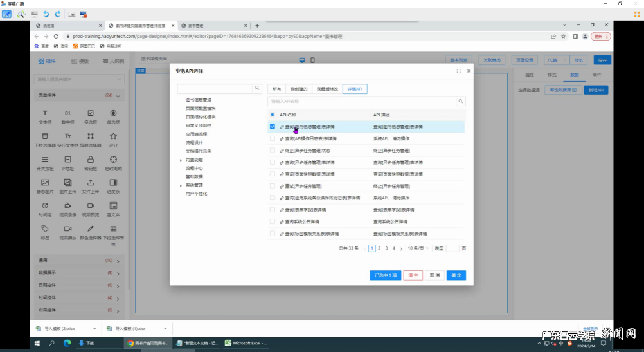Open the 事件 tab in right panel
This screenshot has width=644, height=352.
click(x=597, y=75)
